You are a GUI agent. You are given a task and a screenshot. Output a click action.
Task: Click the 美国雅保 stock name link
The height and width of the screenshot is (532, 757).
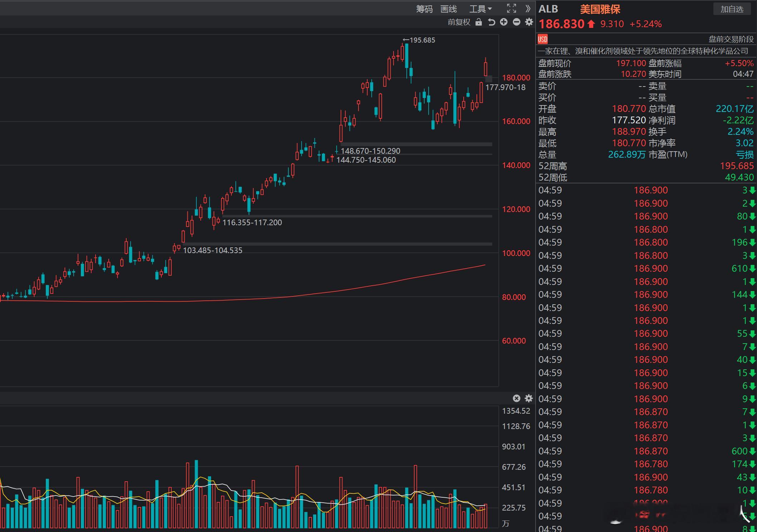[x=600, y=9]
